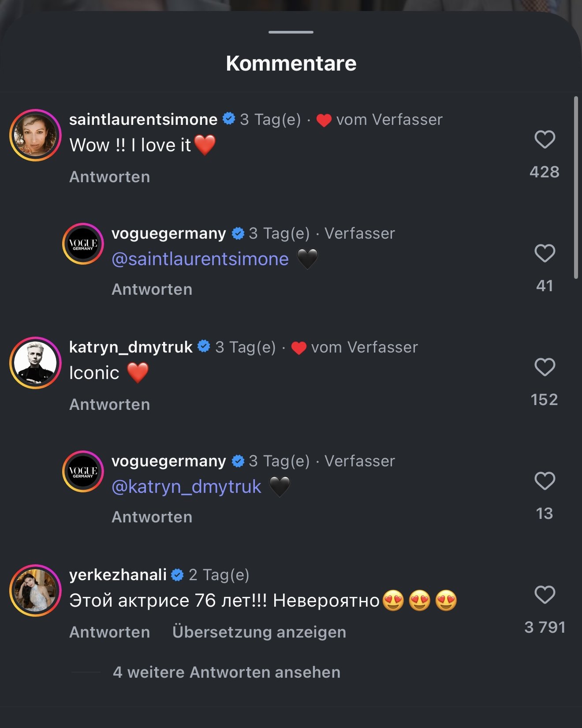Like yerkezhanali's comment with heart icon
Image resolution: width=582 pixels, height=728 pixels.
[x=545, y=595]
